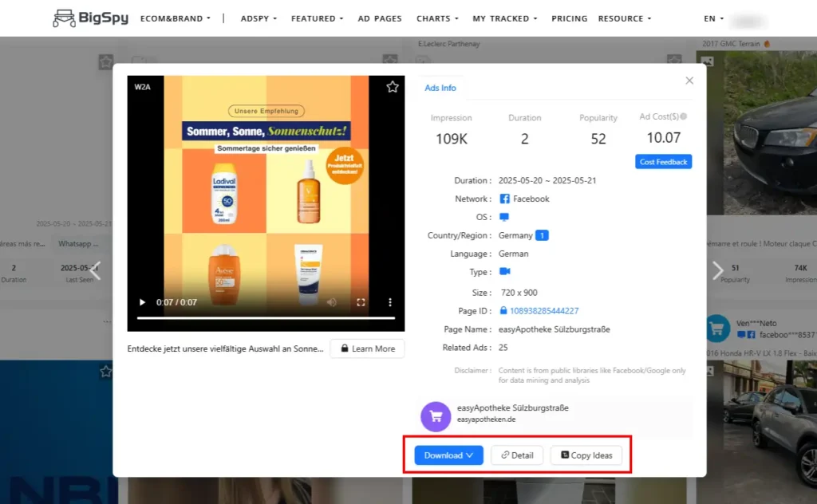The image size is (817, 504).
Task: Click the easyApotheke Sülzburgstraße advertiser name
Action: [x=513, y=408]
